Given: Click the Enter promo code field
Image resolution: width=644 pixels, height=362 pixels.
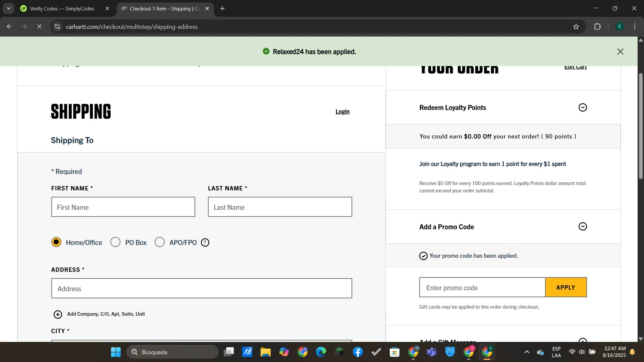Looking at the screenshot, I should coord(482,287).
